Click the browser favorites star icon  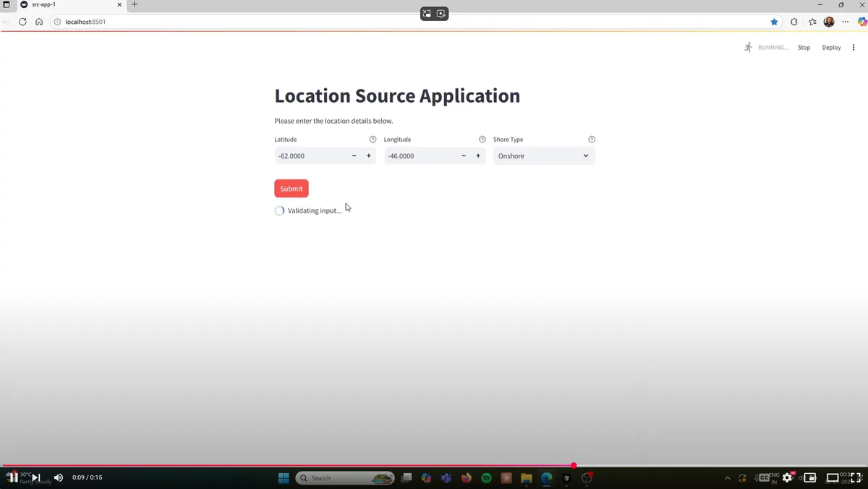pos(774,22)
